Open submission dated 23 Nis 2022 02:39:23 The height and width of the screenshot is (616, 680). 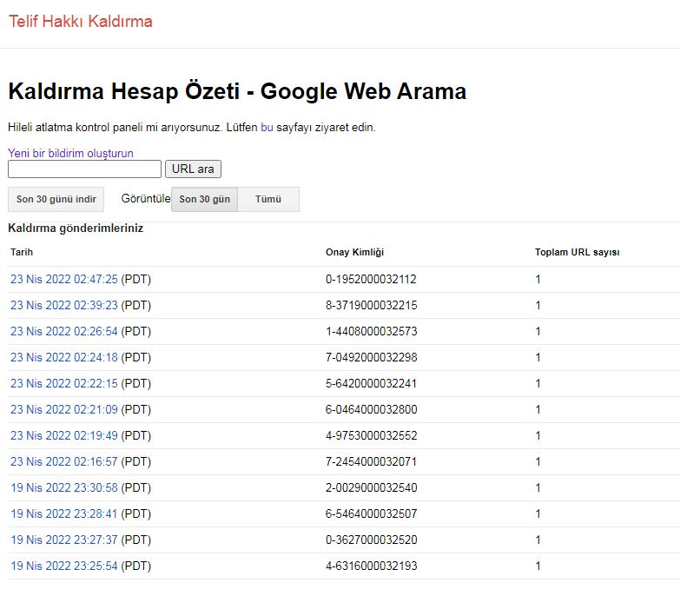pyautogui.click(x=64, y=305)
